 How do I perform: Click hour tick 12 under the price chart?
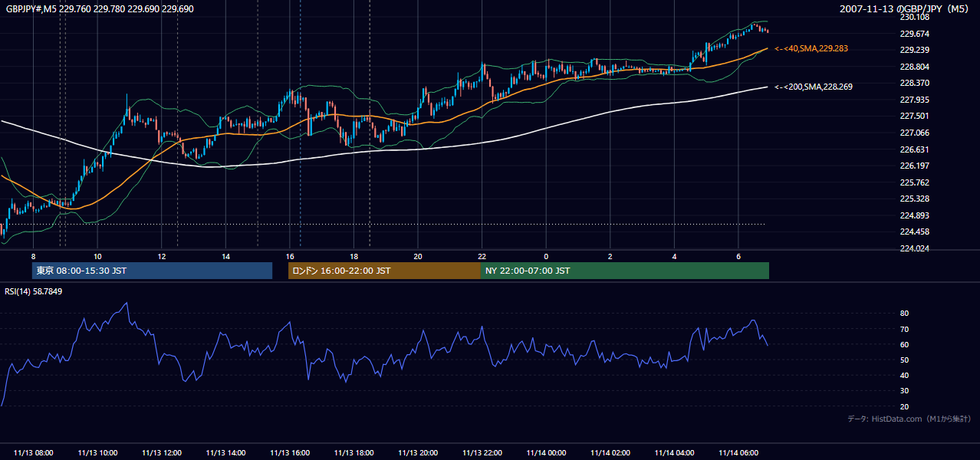pos(162,256)
